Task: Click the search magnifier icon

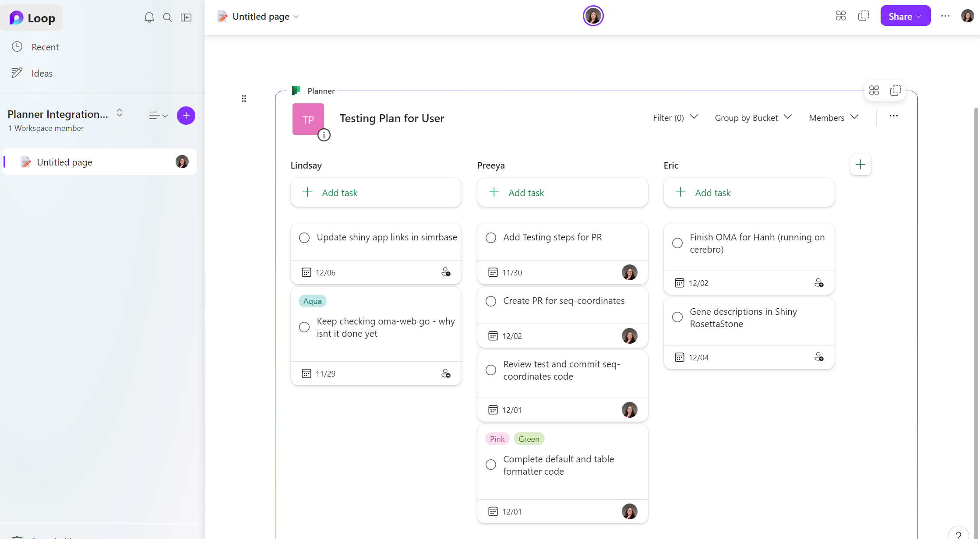Action: pyautogui.click(x=167, y=17)
